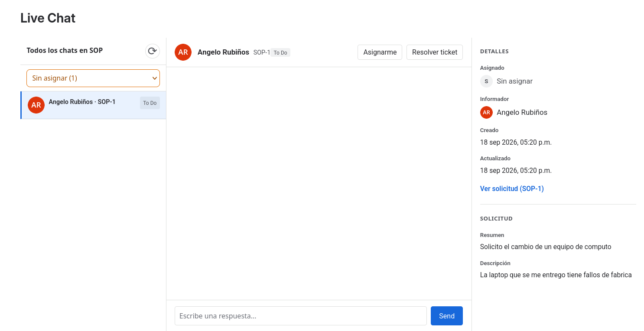Click the AR avatar in chat list

pyautogui.click(x=36, y=105)
